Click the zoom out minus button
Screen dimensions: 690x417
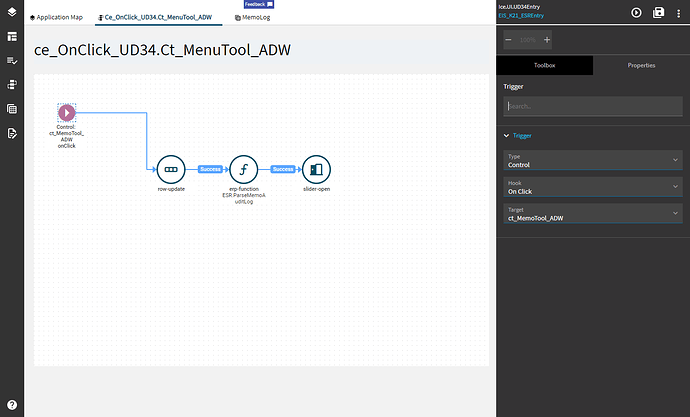pyautogui.click(x=508, y=40)
